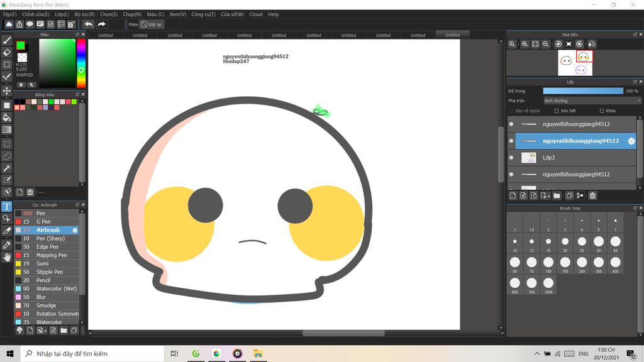Viewport: 644px width, 362px height.
Task: Select the Pencil brush
Action: [47, 280]
